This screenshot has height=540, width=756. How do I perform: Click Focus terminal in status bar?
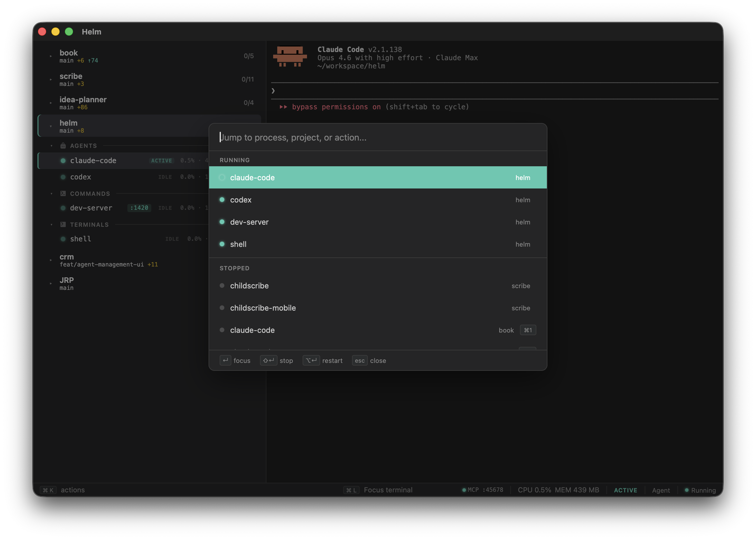coord(388,490)
